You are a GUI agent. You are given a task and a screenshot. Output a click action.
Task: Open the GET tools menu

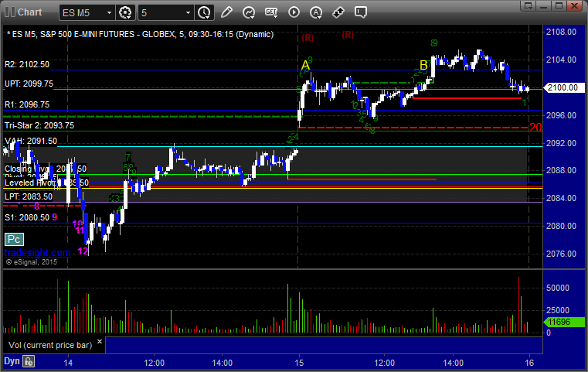pyautogui.click(x=271, y=12)
